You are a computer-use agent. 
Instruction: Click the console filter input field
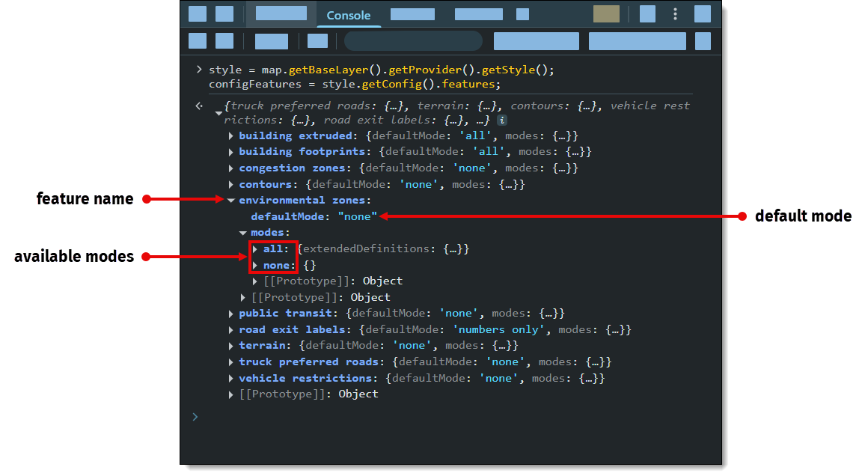pos(413,41)
